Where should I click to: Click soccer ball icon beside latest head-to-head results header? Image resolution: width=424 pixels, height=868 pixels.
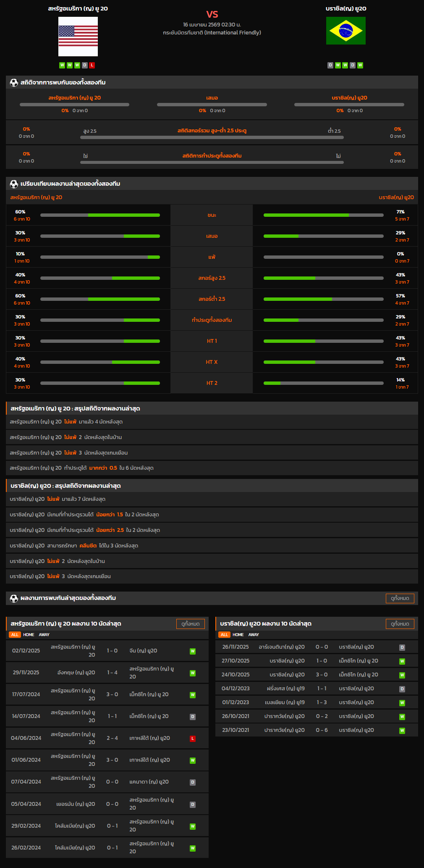[x=14, y=598]
